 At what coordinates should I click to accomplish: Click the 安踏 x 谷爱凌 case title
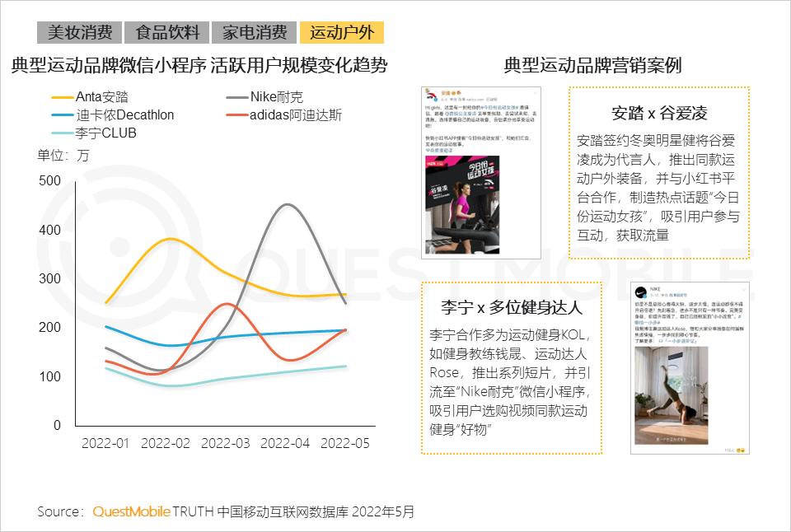pos(659,113)
